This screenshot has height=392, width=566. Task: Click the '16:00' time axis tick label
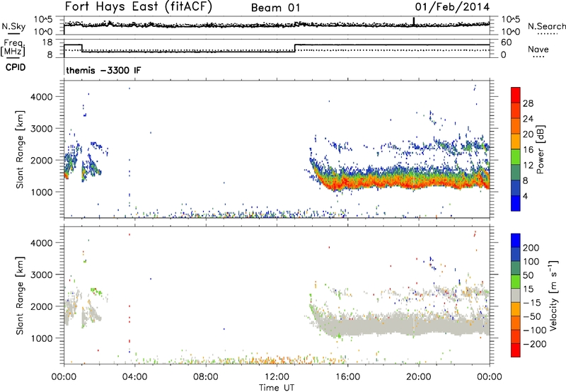click(347, 377)
